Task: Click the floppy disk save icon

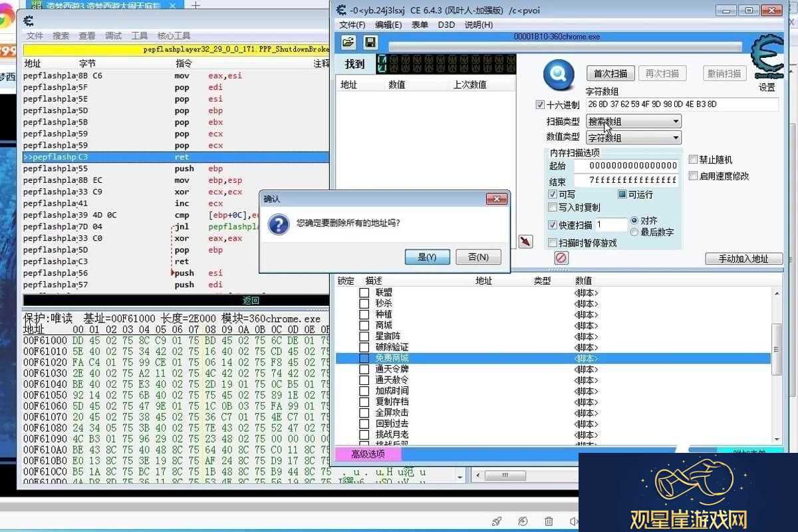Action: (x=370, y=42)
